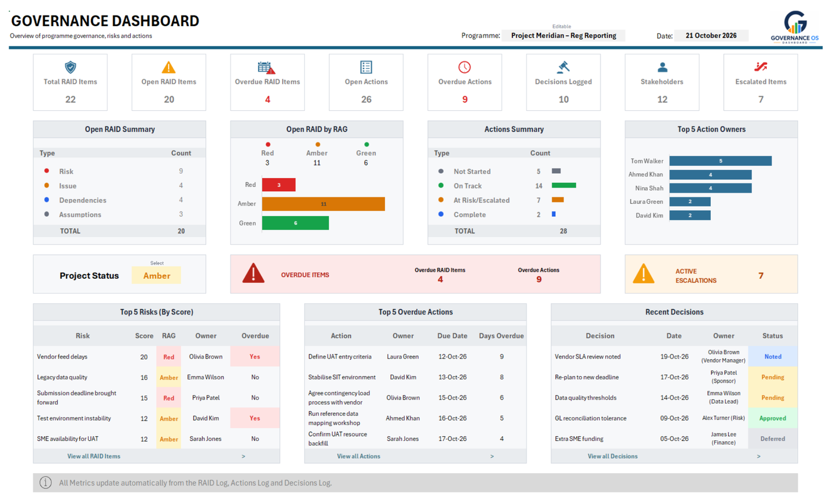Click Nina Shah's bar in Action Owners chart
This screenshot has height=504, width=834.
click(710, 188)
